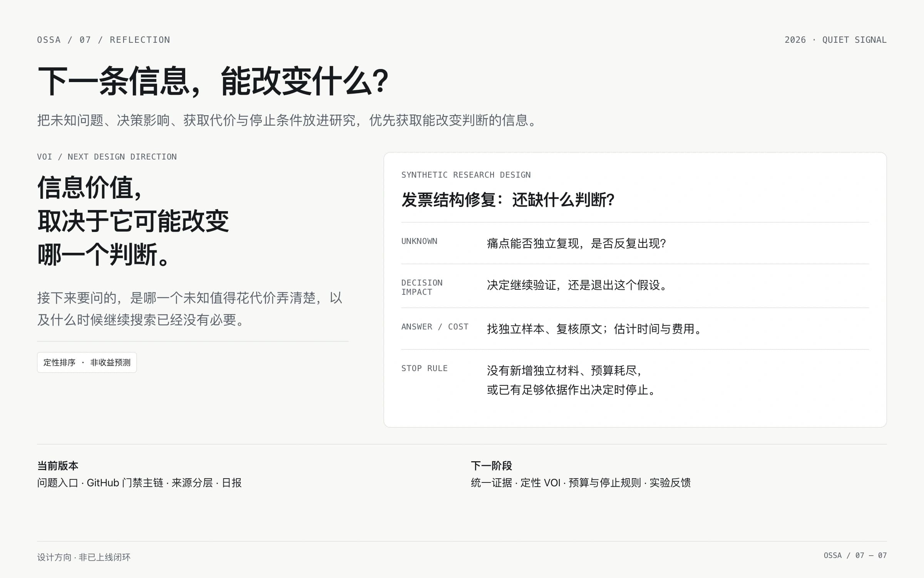The image size is (924, 578).
Task: Click the "UNKNOWN" row label
Action: [x=419, y=241]
